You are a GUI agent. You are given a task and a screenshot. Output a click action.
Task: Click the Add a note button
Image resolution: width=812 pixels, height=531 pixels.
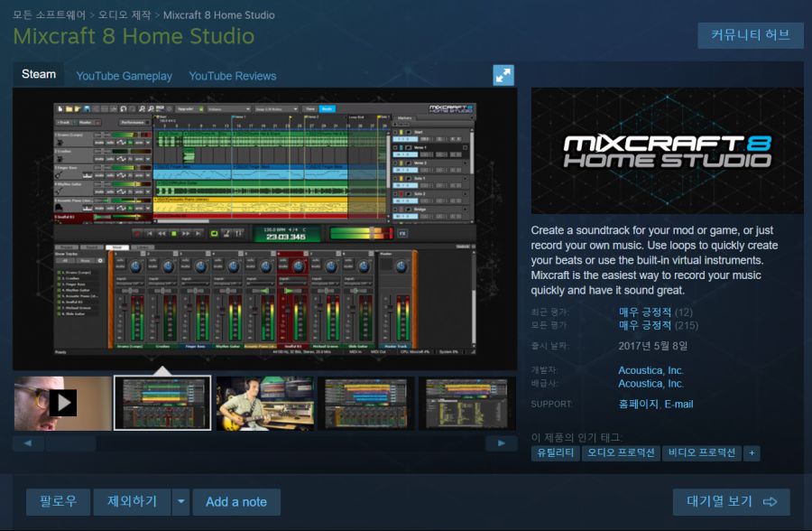tap(235, 502)
